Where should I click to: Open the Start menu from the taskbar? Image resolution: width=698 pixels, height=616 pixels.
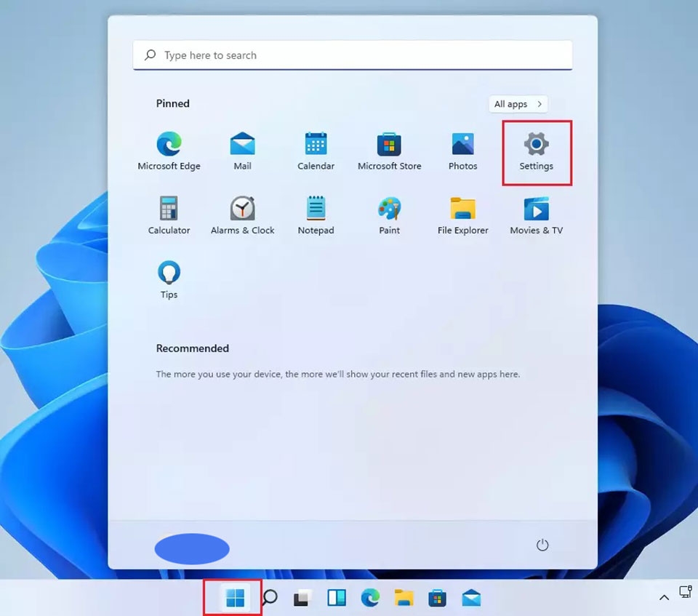tap(232, 598)
